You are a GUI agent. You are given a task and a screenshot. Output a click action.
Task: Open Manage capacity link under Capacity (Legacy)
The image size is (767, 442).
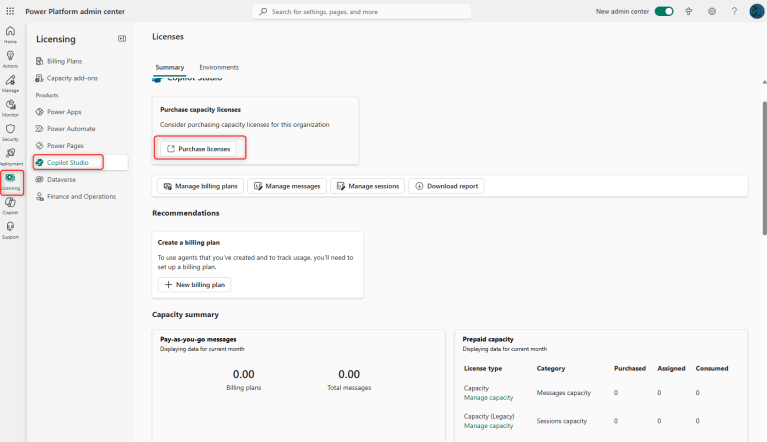pos(488,426)
